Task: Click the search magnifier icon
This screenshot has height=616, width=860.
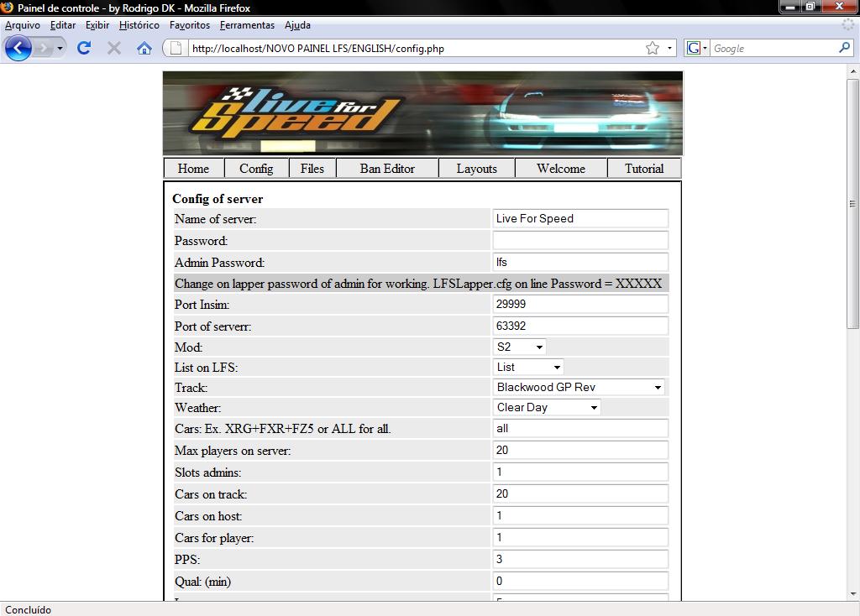Action: click(845, 48)
